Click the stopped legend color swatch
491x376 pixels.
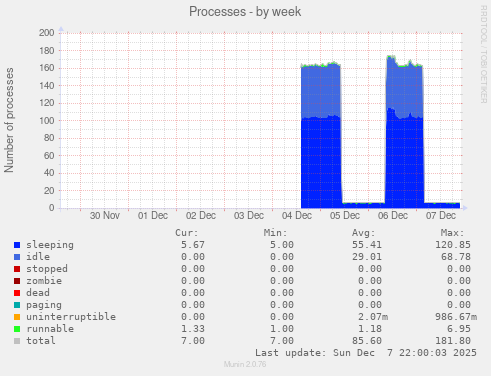pyautogui.click(x=17, y=269)
